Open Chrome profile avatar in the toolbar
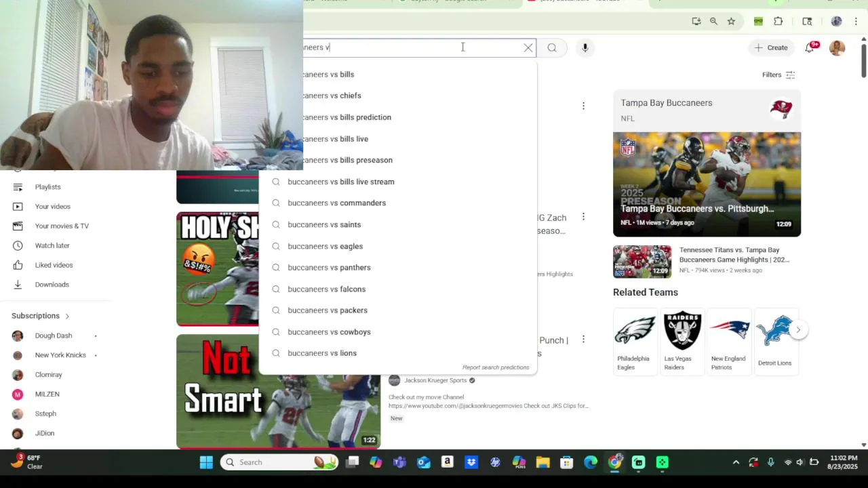This screenshot has height=488, width=868. pos(837,22)
